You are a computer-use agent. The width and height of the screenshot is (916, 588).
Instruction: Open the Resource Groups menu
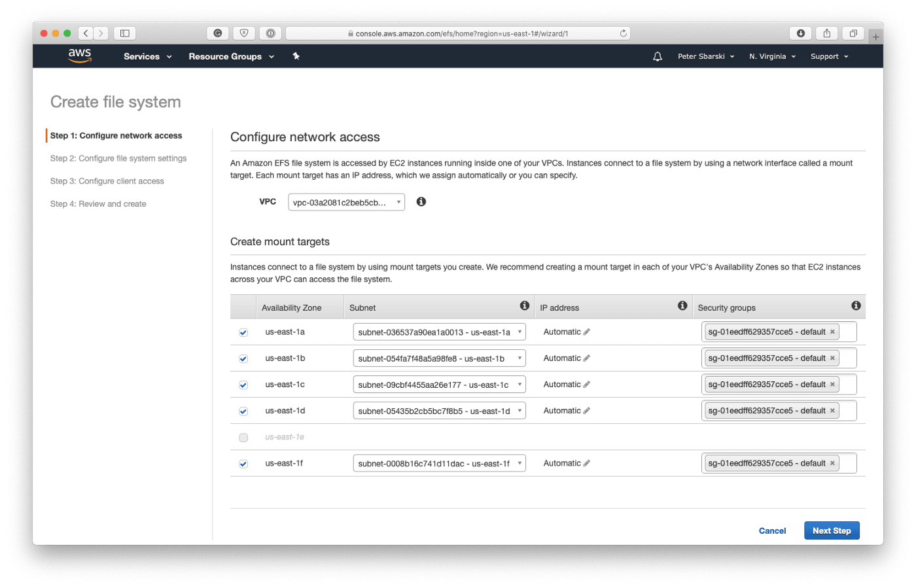(232, 56)
